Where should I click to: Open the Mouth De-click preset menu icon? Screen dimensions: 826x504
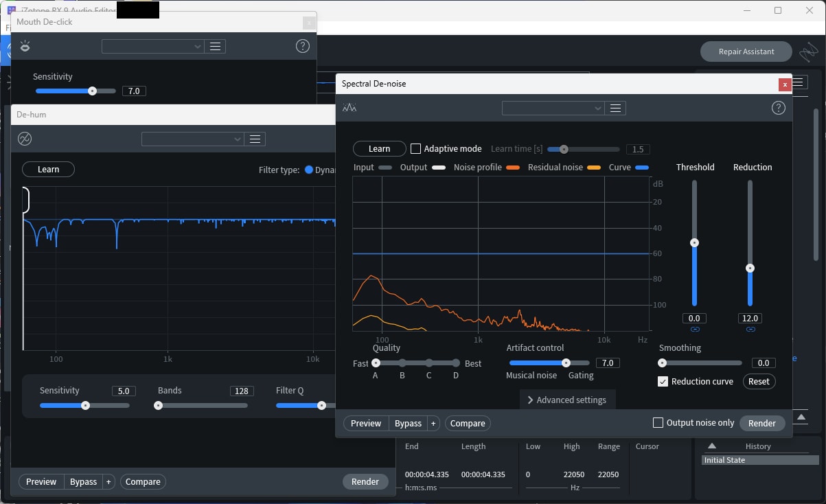pos(215,46)
